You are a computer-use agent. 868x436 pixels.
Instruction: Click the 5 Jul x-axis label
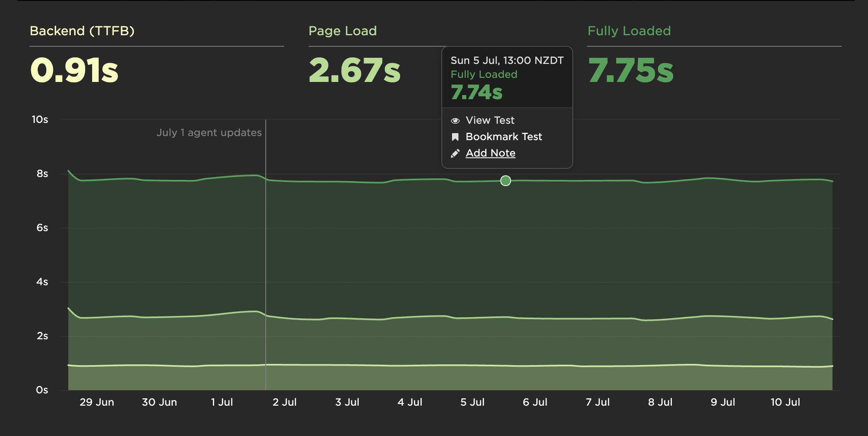click(472, 402)
